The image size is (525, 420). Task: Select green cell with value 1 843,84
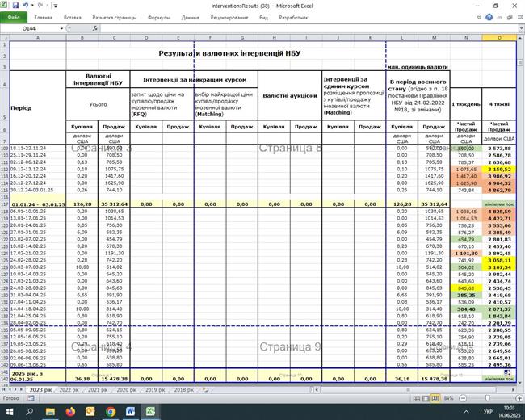click(x=499, y=316)
